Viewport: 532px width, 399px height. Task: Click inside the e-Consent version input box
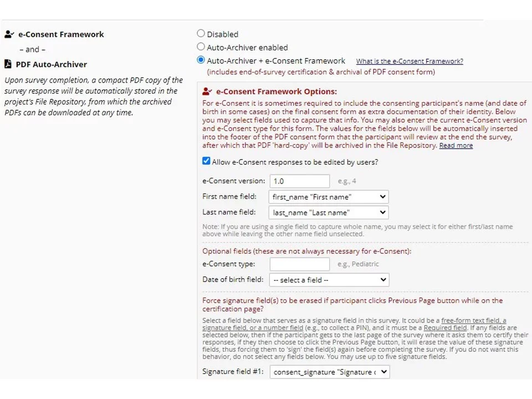pos(299,181)
